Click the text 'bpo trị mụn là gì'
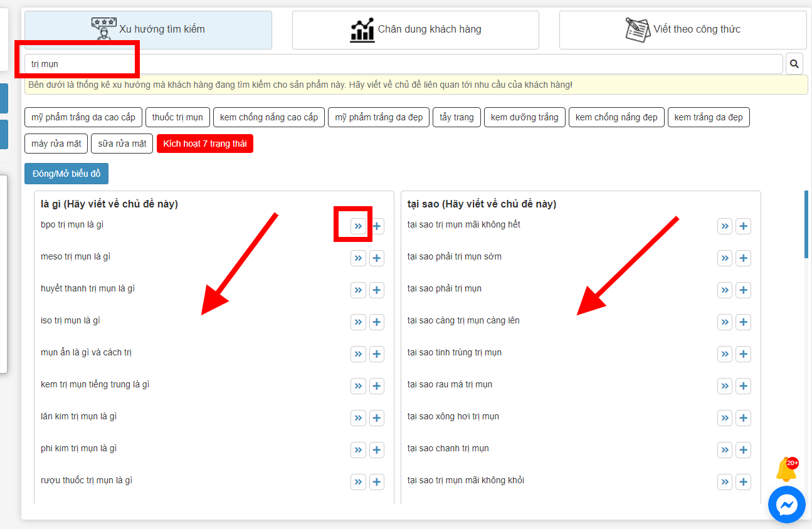Image resolution: width=812 pixels, height=529 pixels. [x=72, y=224]
